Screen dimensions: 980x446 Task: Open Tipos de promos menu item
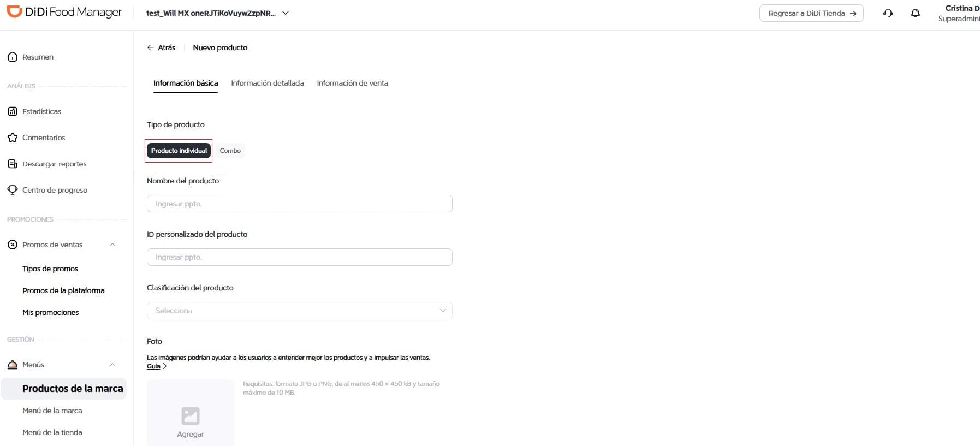tap(50, 269)
